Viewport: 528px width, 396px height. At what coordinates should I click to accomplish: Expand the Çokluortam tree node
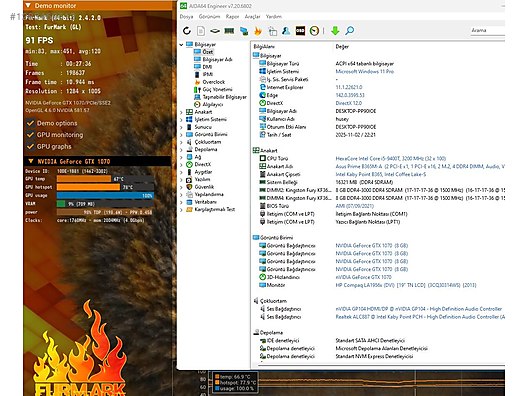tap(181, 142)
